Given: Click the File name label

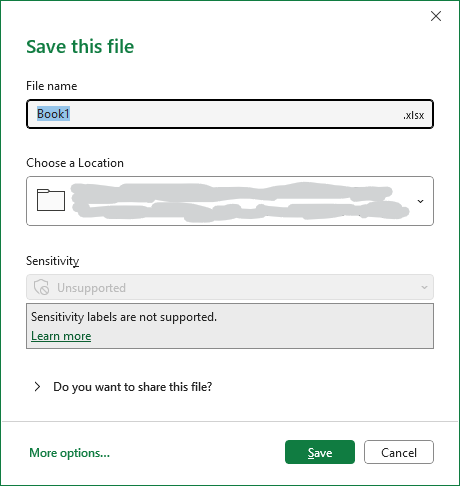Looking at the screenshot, I should [x=52, y=86].
